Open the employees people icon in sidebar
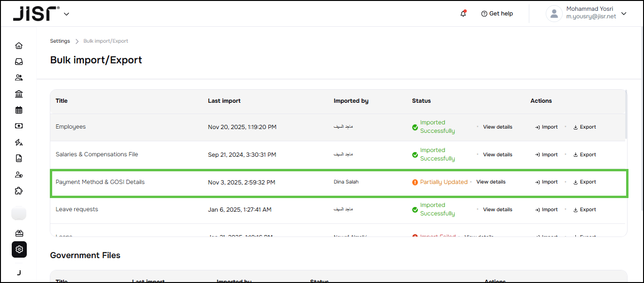This screenshot has width=644, height=283. (x=19, y=78)
